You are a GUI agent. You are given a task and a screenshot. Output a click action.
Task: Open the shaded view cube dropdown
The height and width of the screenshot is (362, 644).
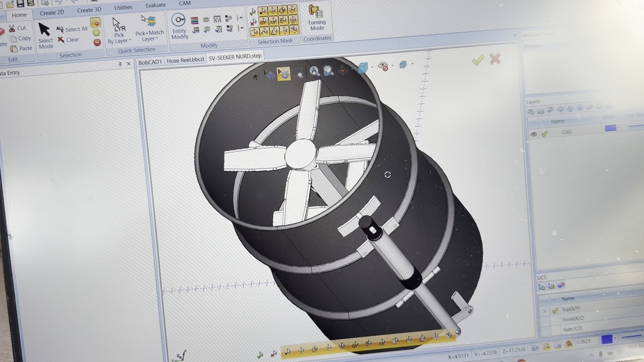(372, 67)
